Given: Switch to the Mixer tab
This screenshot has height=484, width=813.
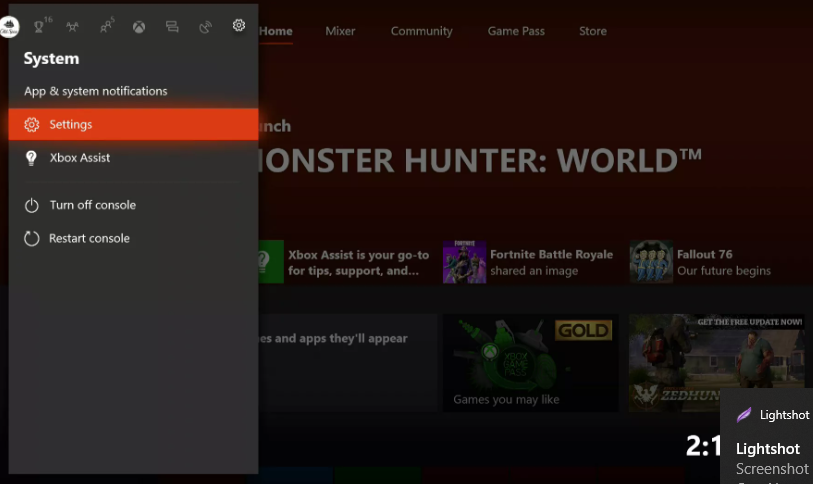Looking at the screenshot, I should [340, 31].
